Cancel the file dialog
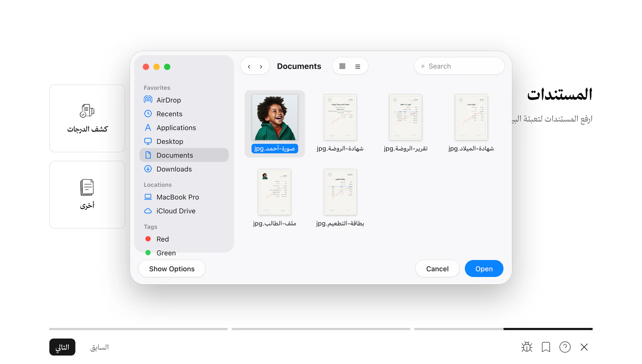The height and width of the screenshot is (364, 642). [x=437, y=269]
